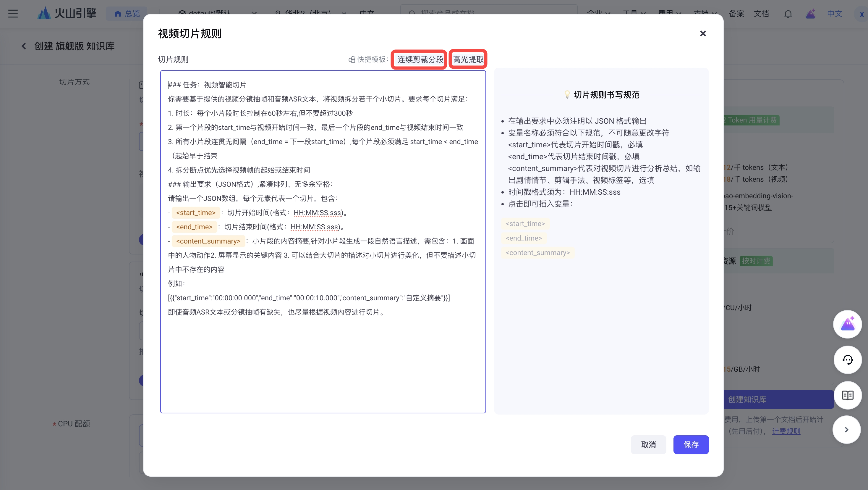Image resolution: width=868 pixels, height=490 pixels.
Task: Expand the floating side panel arrow
Action: coord(846,430)
